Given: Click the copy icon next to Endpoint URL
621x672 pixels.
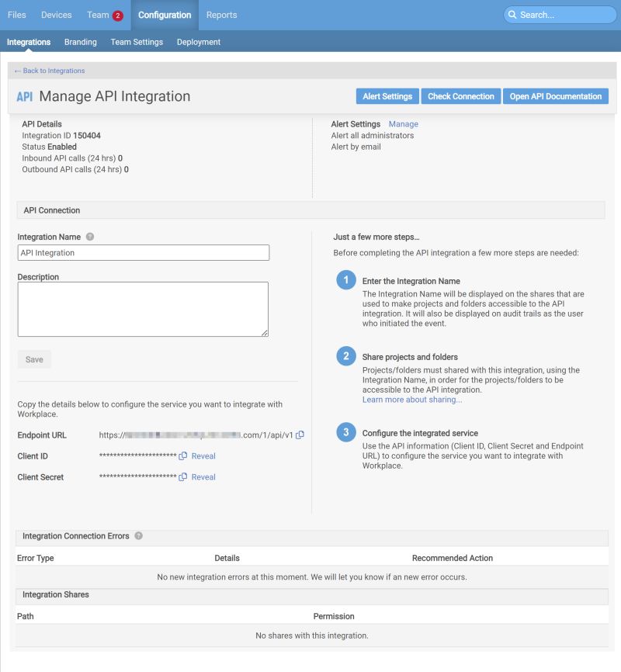Looking at the screenshot, I should [298, 435].
